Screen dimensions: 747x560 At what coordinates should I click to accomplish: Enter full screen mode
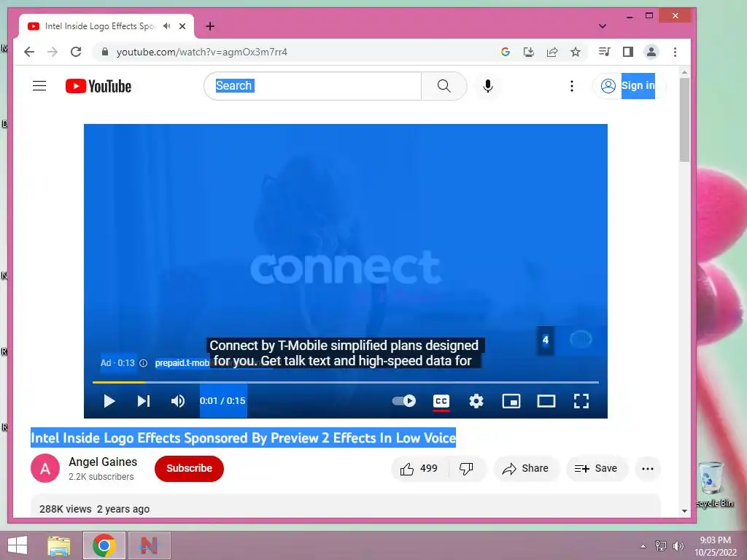tap(581, 401)
